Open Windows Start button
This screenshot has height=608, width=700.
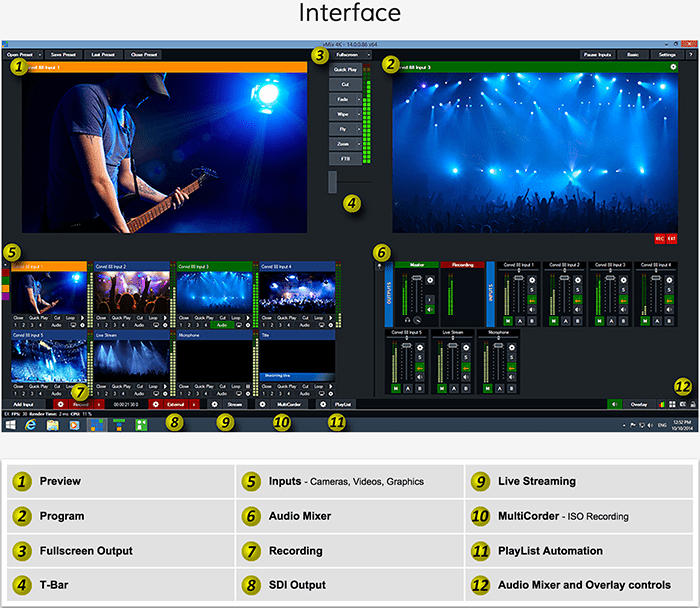[x=10, y=425]
